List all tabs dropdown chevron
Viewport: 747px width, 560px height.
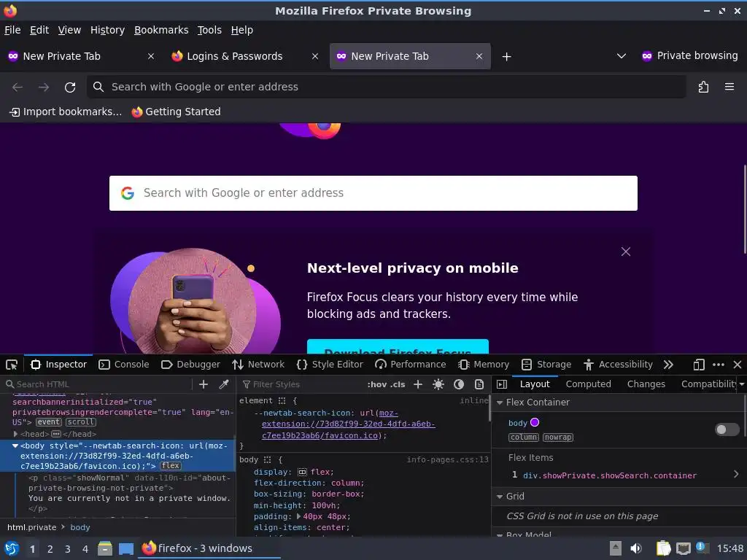click(622, 56)
